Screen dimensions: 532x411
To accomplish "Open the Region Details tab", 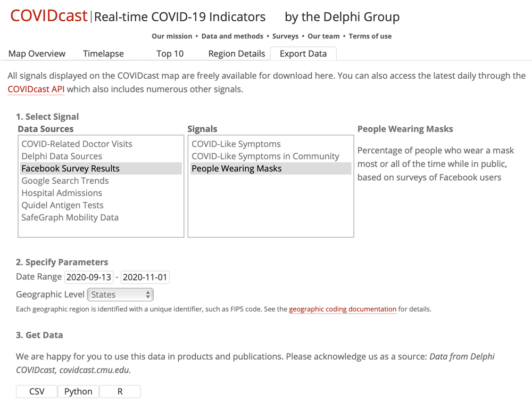I will coord(236,53).
